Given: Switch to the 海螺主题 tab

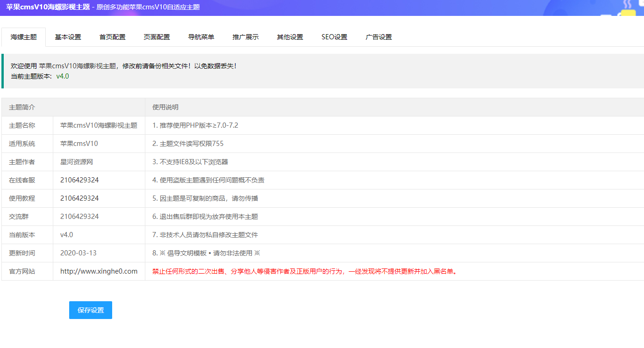Looking at the screenshot, I should (23, 37).
